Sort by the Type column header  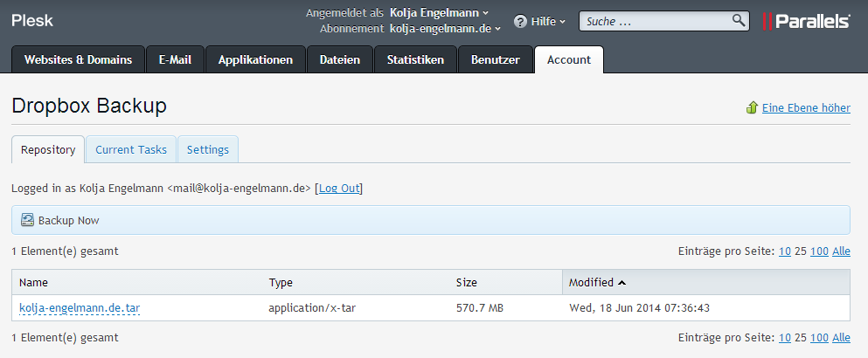point(281,282)
